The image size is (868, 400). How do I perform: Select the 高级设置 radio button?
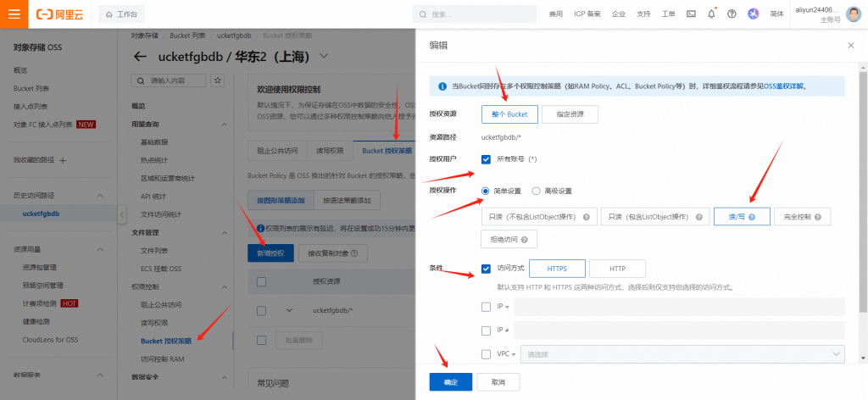click(x=536, y=191)
